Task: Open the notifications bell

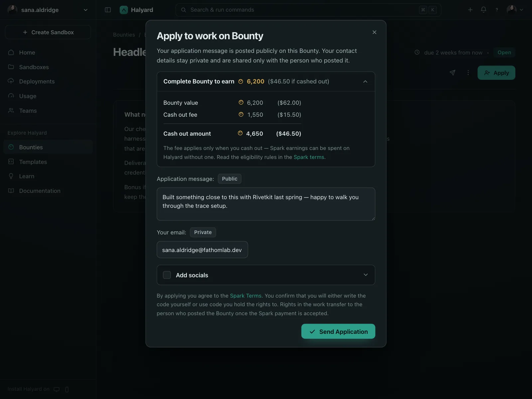Action: [x=483, y=10]
